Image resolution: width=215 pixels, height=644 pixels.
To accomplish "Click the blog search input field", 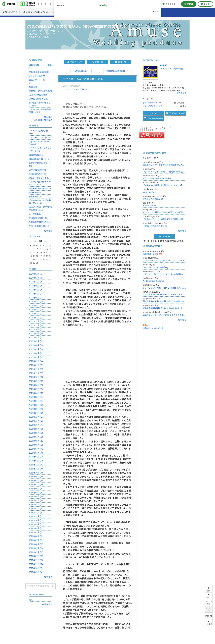I will click(38, 586).
